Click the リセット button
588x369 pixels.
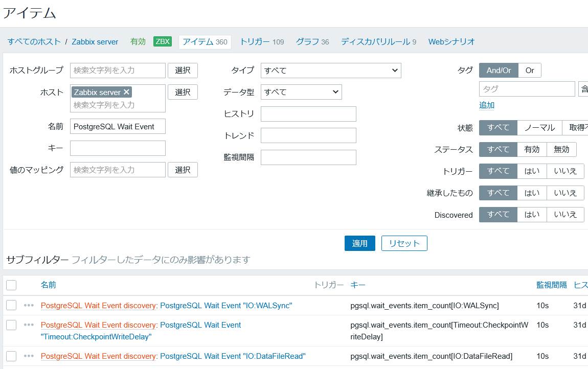coord(404,243)
